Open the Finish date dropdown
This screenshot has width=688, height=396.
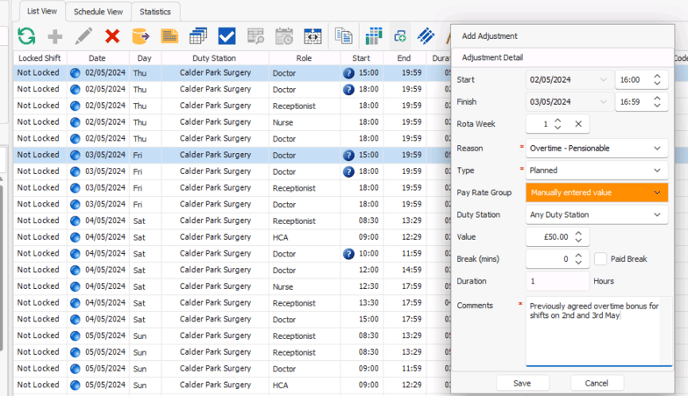pos(603,102)
